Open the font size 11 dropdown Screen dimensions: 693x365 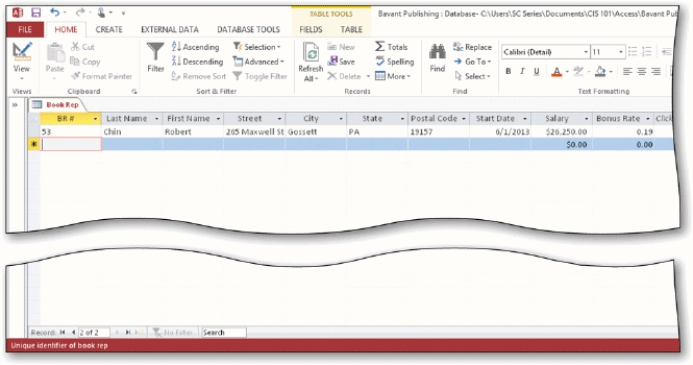coord(621,52)
